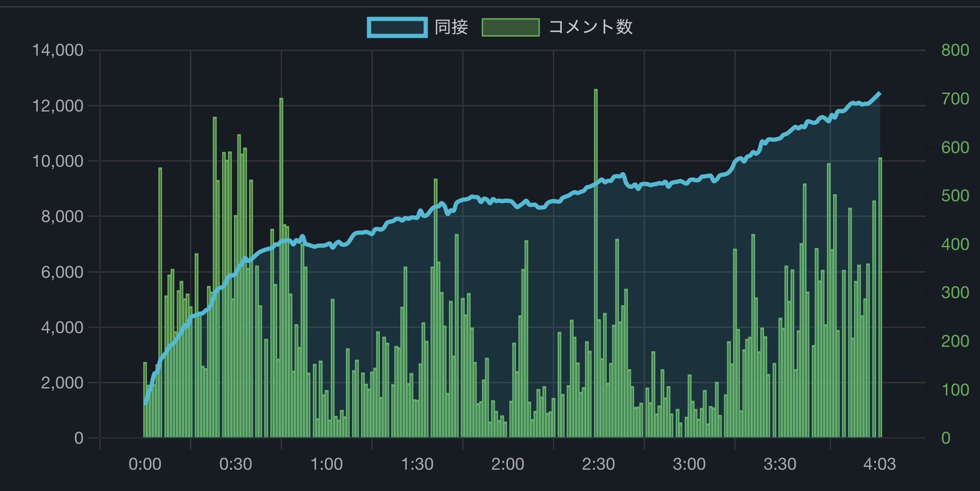Click the 400 right axis label
Image resolution: width=980 pixels, height=491 pixels.
(955, 244)
